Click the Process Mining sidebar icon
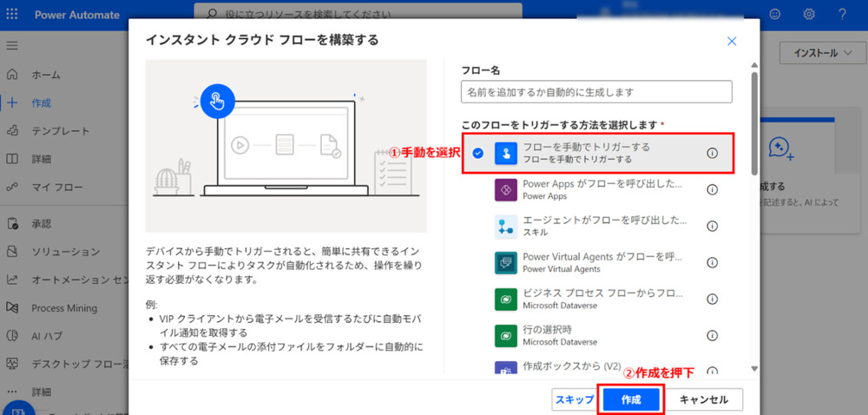Image resolution: width=868 pixels, height=415 pixels. (12, 307)
